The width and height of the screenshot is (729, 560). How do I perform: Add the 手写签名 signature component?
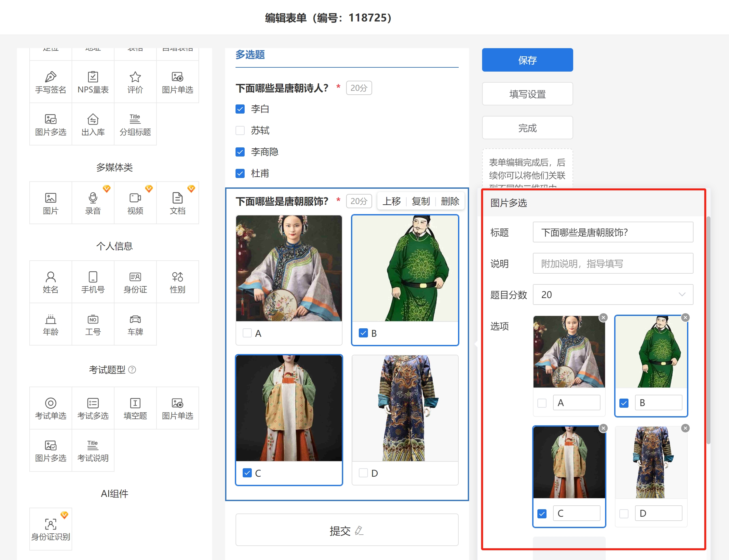(x=51, y=82)
